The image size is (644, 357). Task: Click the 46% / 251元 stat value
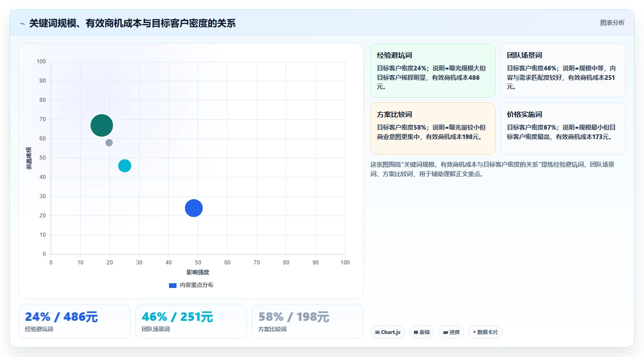(x=177, y=317)
